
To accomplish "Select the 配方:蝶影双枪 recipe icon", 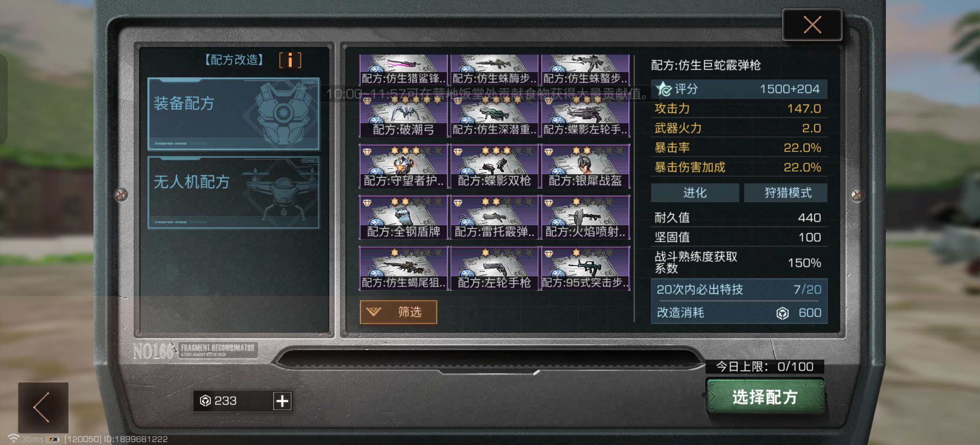I will pos(494,166).
